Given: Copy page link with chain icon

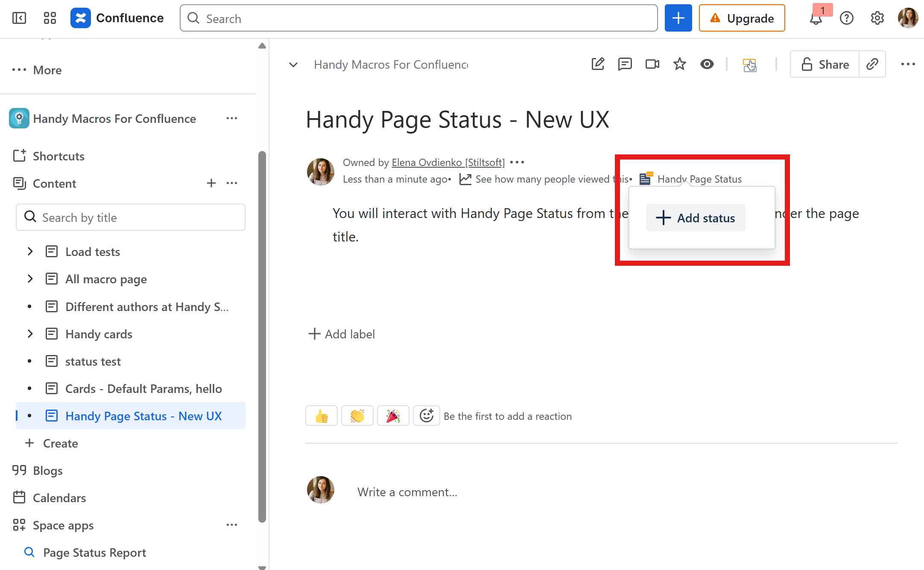Looking at the screenshot, I should 872,64.
